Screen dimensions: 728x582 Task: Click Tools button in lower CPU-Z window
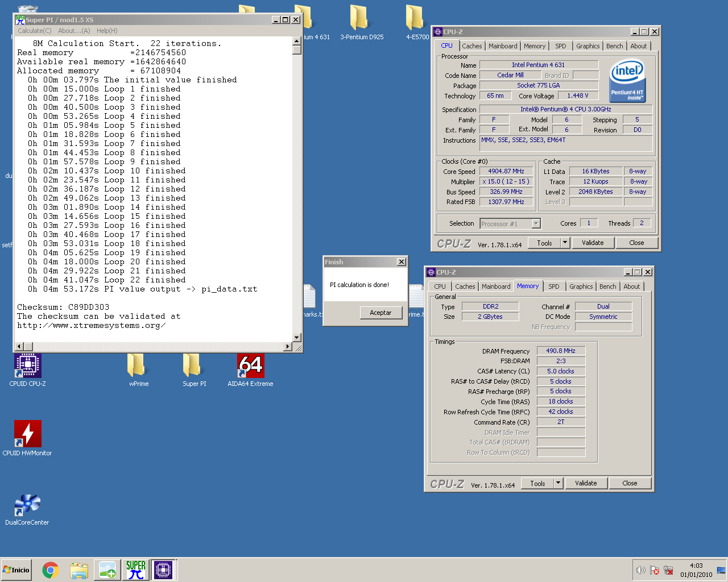(537, 483)
